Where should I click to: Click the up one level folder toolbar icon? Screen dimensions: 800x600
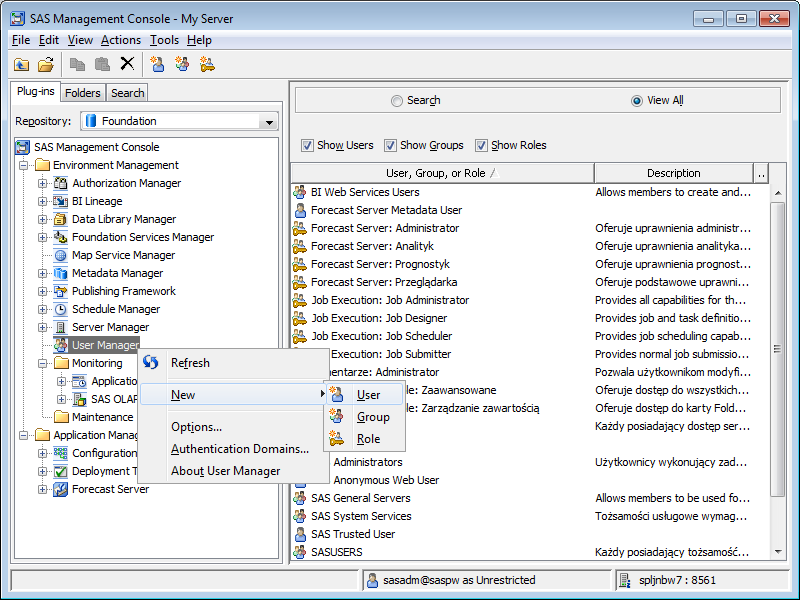click(21, 64)
